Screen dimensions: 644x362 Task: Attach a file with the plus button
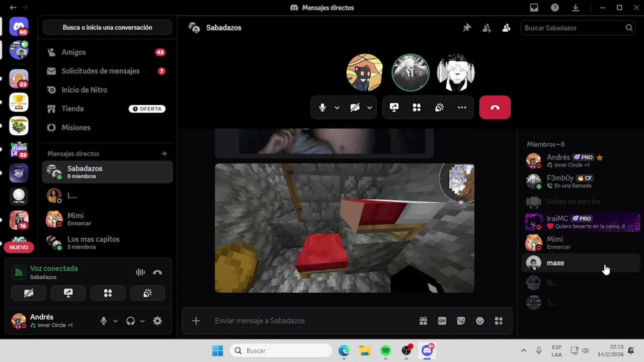[x=196, y=321]
